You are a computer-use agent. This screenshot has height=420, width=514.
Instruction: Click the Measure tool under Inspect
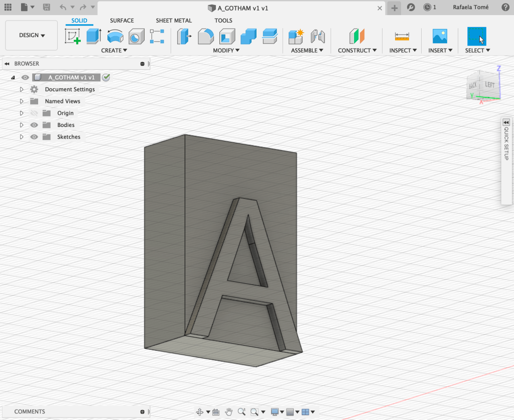(x=402, y=37)
